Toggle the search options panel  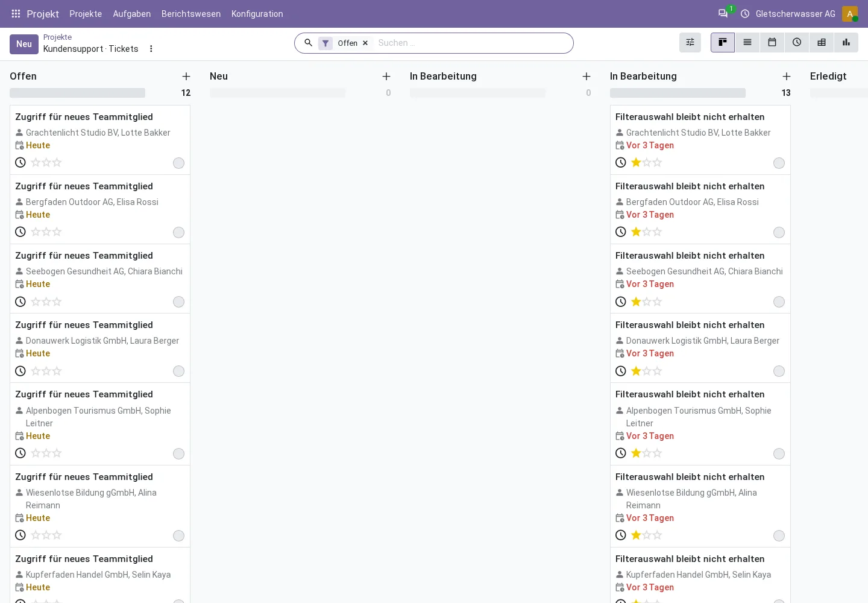coord(690,42)
